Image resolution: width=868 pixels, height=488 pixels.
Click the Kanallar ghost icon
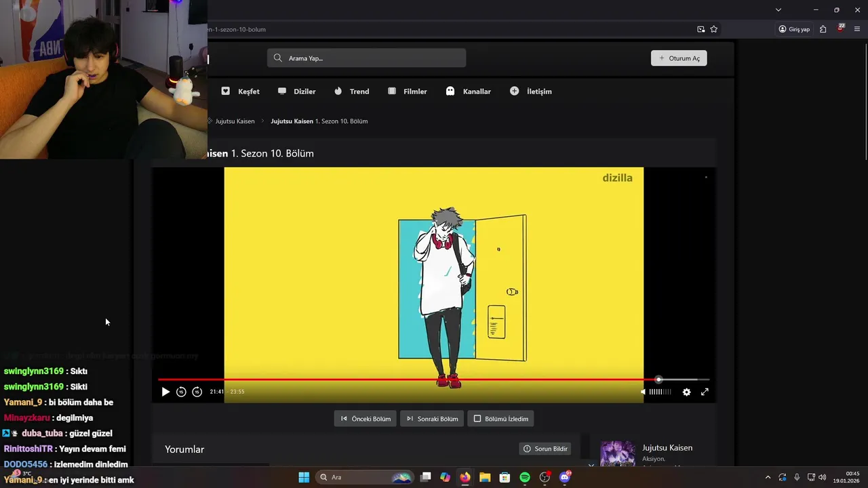[x=450, y=91]
